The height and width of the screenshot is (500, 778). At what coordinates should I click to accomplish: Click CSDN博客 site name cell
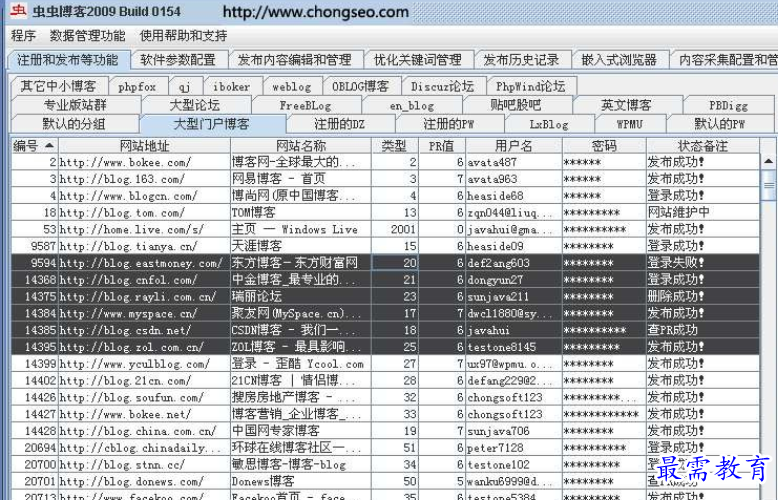point(301,330)
